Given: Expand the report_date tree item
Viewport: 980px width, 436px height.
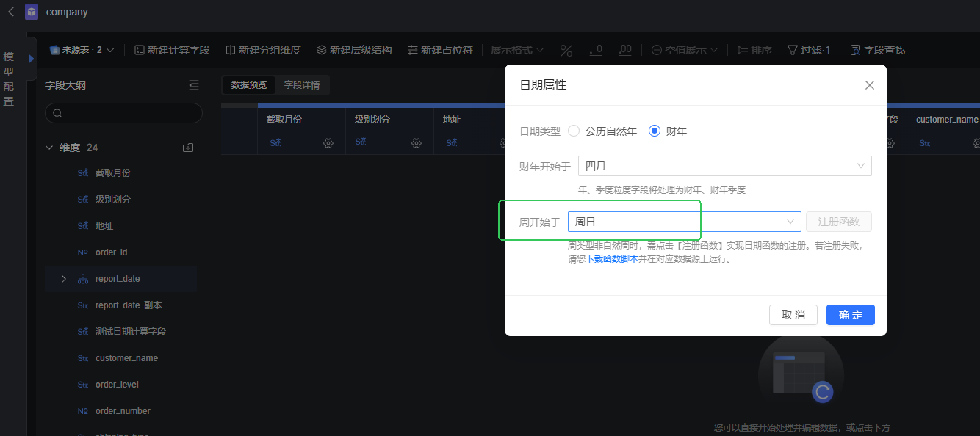Looking at the screenshot, I should click(x=64, y=279).
